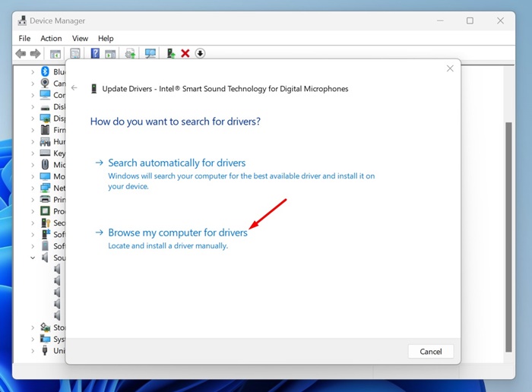Image resolution: width=532 pixels, height=392 pixels.
Task: Select the Display adapters icon in tree
Action: (x=45, y=118)
